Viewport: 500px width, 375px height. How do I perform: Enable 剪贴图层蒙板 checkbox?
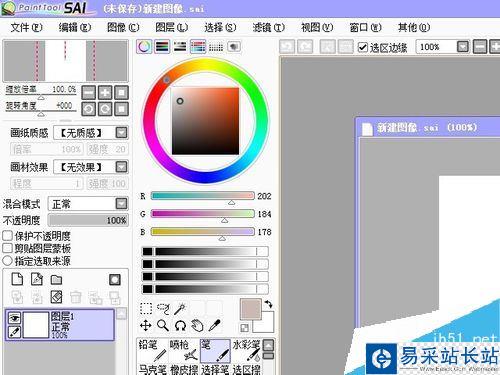click(x=7, y=248)
